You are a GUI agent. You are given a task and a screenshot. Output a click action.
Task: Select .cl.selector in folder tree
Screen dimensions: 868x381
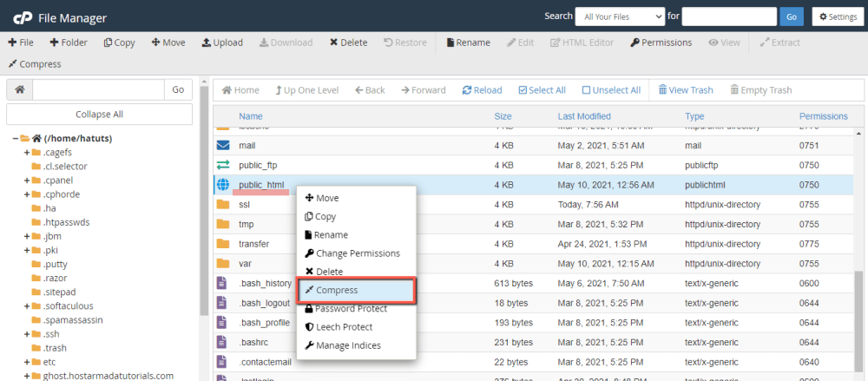tap(65, 166)
